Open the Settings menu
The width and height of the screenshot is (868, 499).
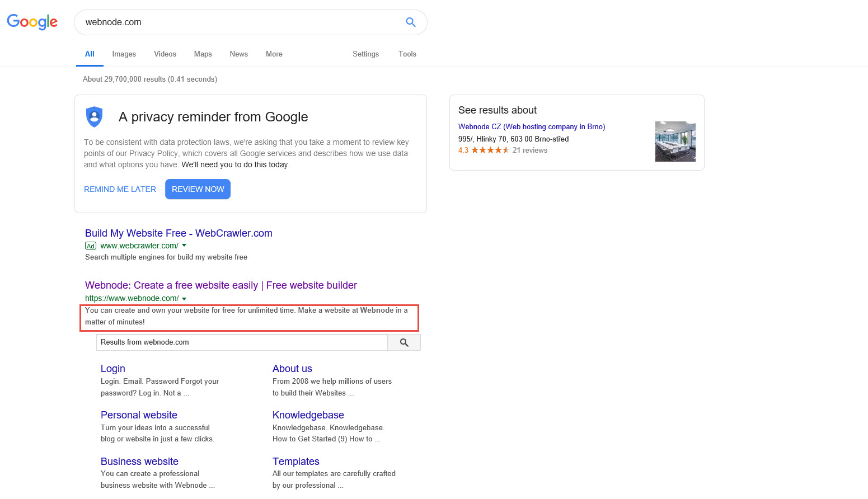pos(365,54)
